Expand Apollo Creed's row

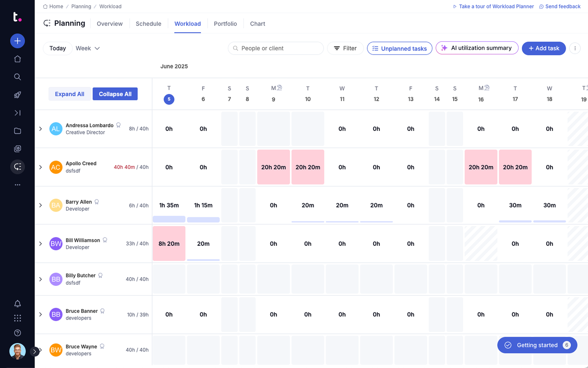(40, 167)
